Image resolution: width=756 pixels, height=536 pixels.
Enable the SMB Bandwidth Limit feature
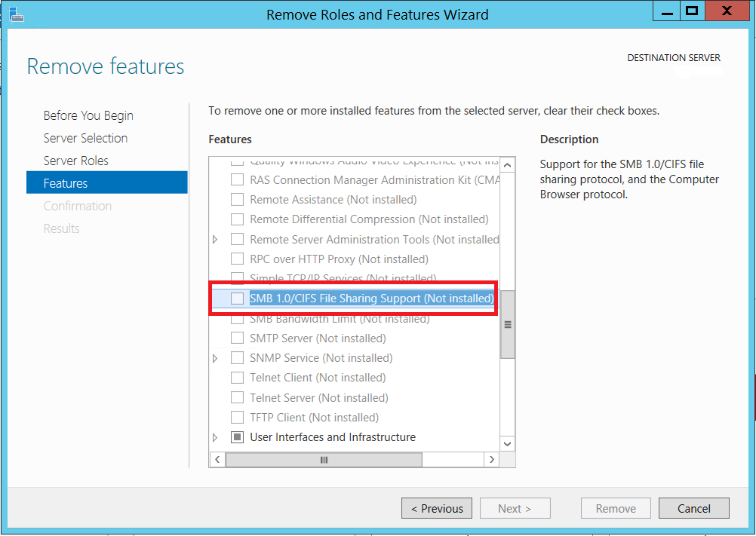pyautogui.click(x=237, y=318)
